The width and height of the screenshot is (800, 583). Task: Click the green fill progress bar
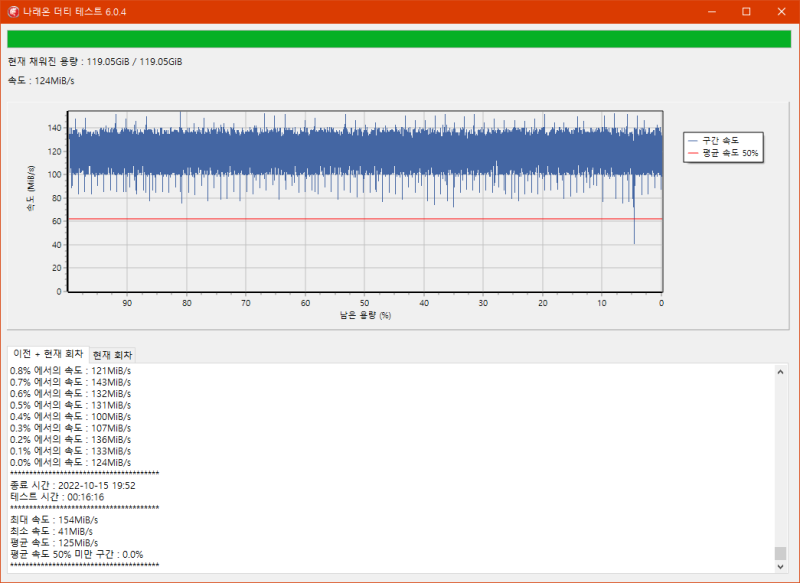(x=399, y=39)
